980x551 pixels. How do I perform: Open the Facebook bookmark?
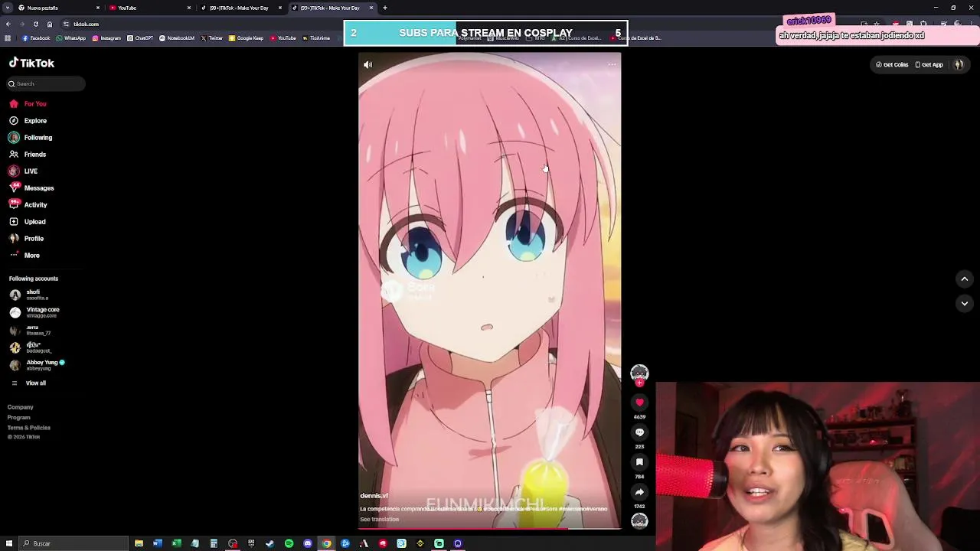coord(36,38)
